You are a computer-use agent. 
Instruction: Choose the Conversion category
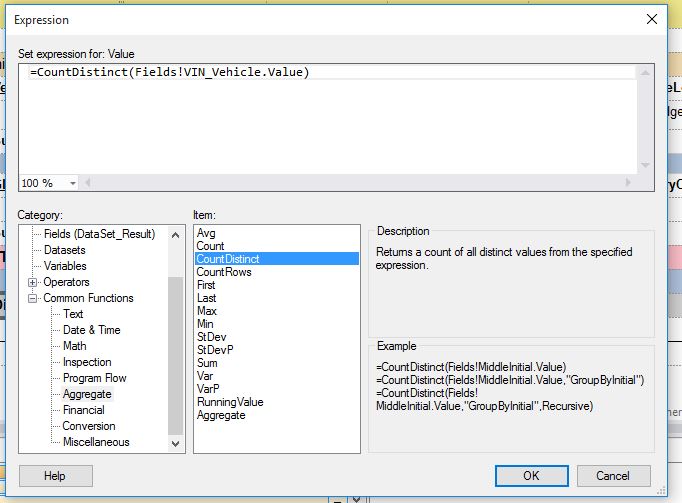(89, 426)
